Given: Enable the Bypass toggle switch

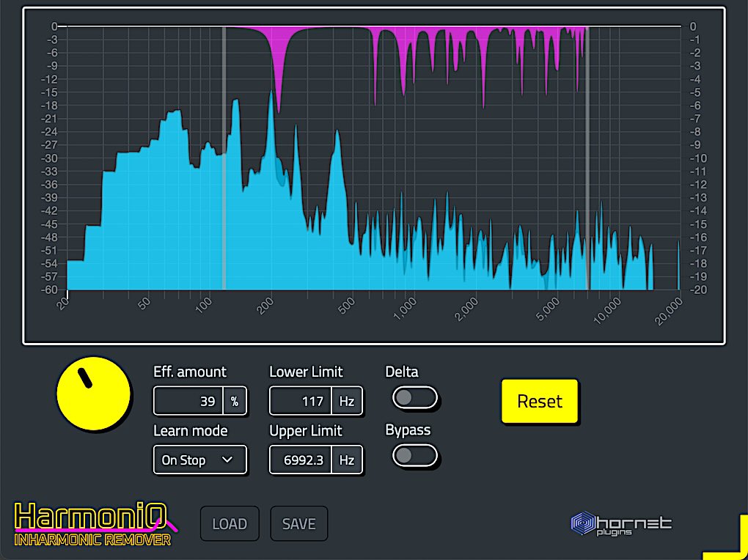Looking at the screenshot, I should tap(414, 455).
